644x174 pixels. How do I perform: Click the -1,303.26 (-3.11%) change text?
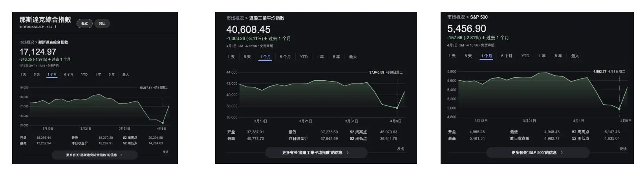click(x=244, y=38)
